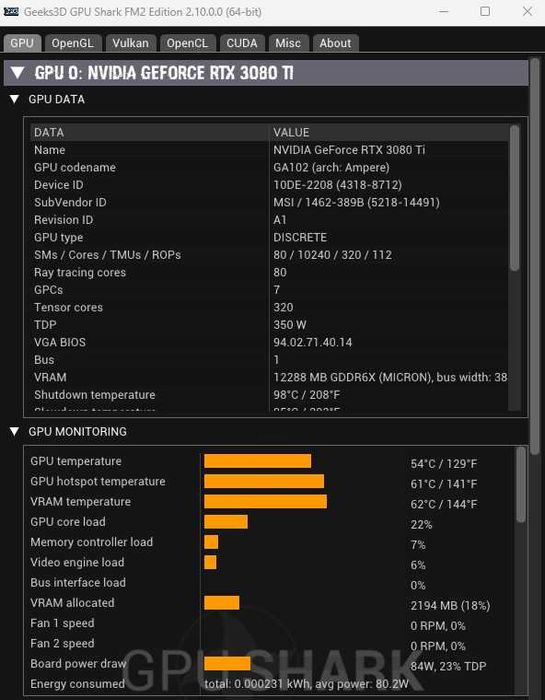545x700 pixels.
Task: Click the Tensor cores value 320
Action: click(x=283, y=307)
